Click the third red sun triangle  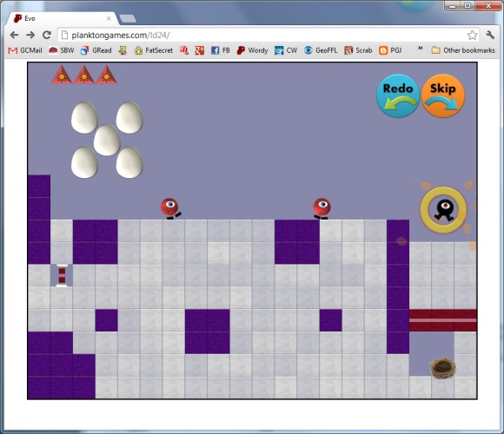click(x=107, y=75)
